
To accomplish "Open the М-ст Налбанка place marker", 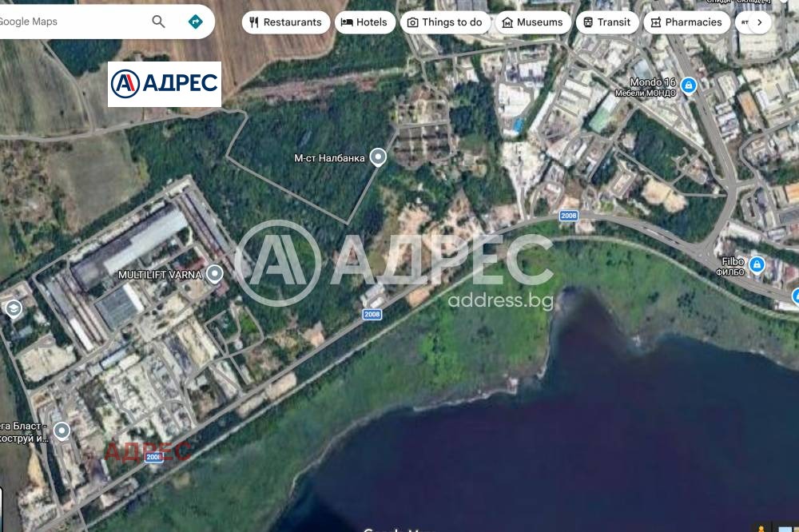I will point(377,157).
